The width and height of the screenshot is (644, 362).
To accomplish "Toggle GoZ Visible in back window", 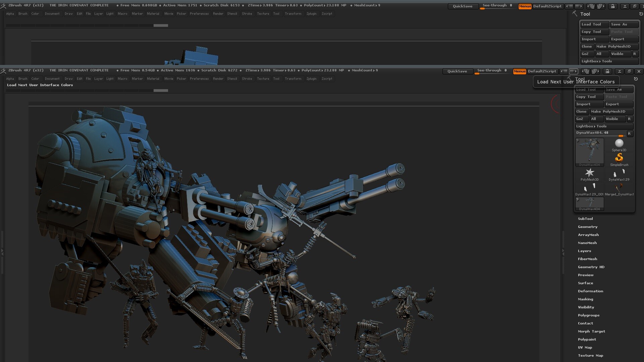I will tap(621, 54).
